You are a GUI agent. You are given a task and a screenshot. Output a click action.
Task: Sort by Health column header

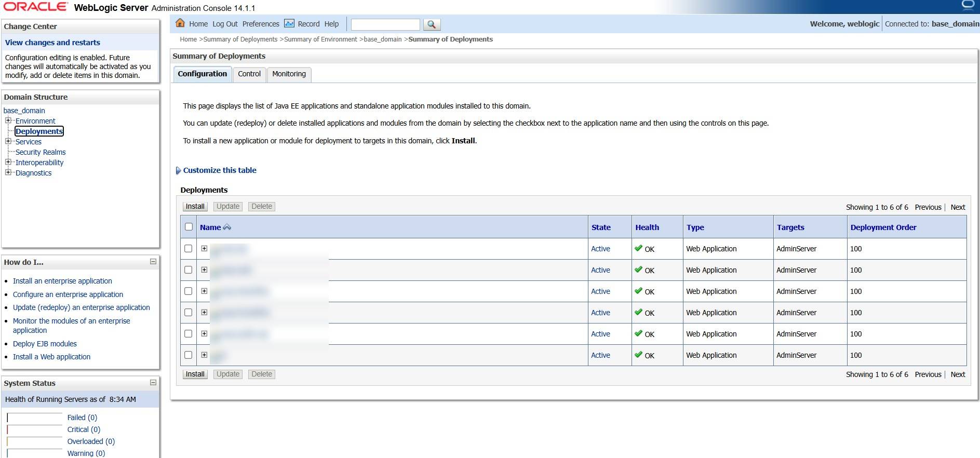click(647, 227)
